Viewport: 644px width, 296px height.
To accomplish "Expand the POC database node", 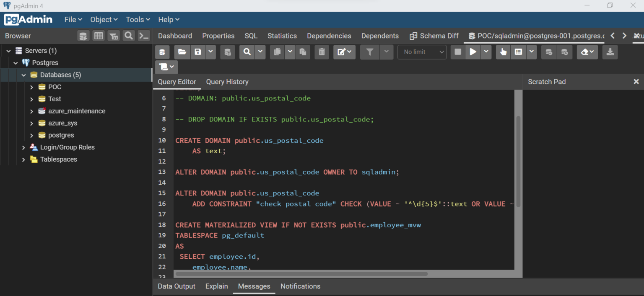I will [x=31, y=87].
